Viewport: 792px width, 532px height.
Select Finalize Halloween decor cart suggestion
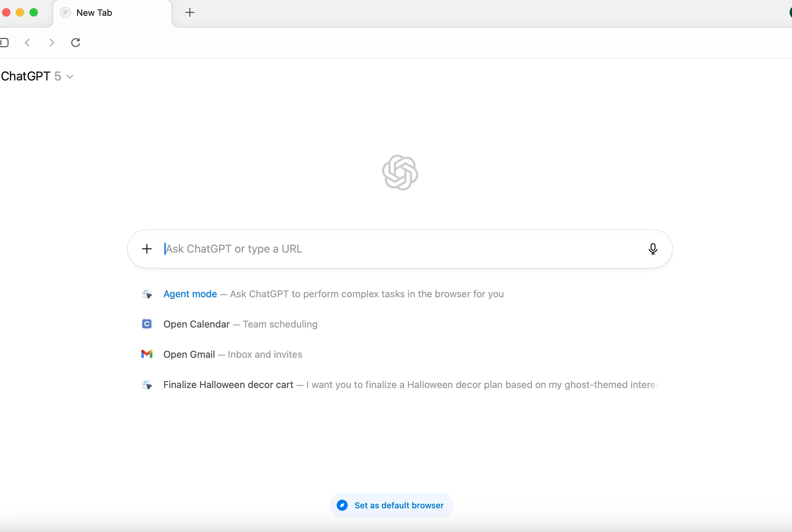point(228,385)
